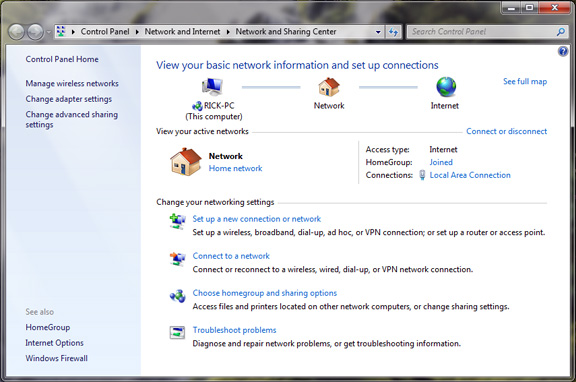Click the homegroup icon beside RICK-PC
576x382 pixels.
197,106
